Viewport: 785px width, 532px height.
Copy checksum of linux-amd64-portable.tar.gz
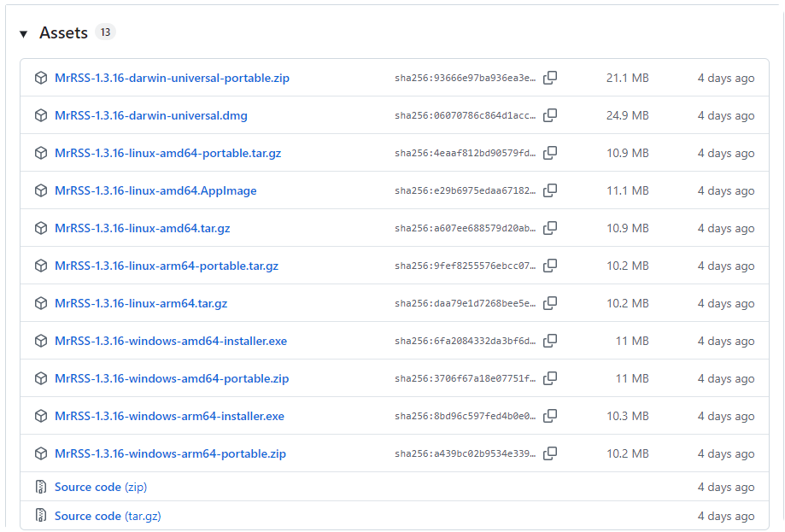[550, 153]
